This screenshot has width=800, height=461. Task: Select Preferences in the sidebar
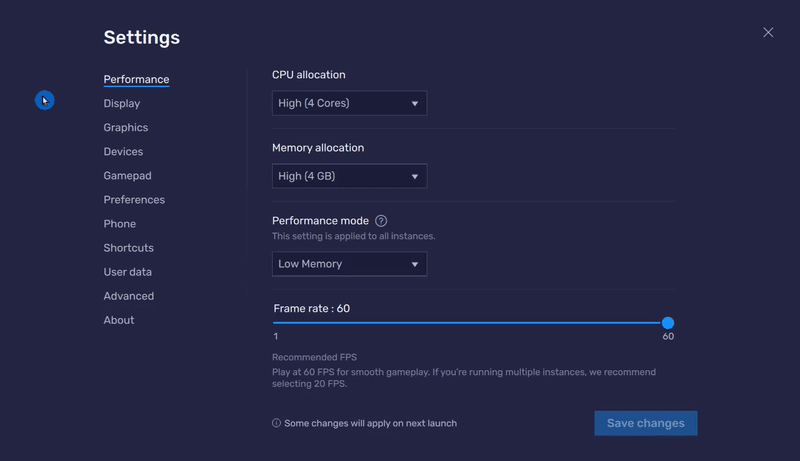[x=134, y=200]
